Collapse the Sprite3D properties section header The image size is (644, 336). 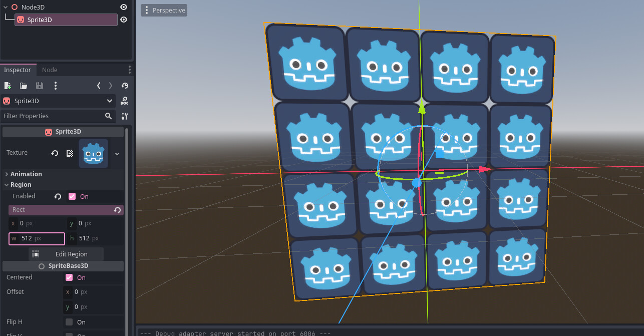pyautogui.click(x=63, y=132)
